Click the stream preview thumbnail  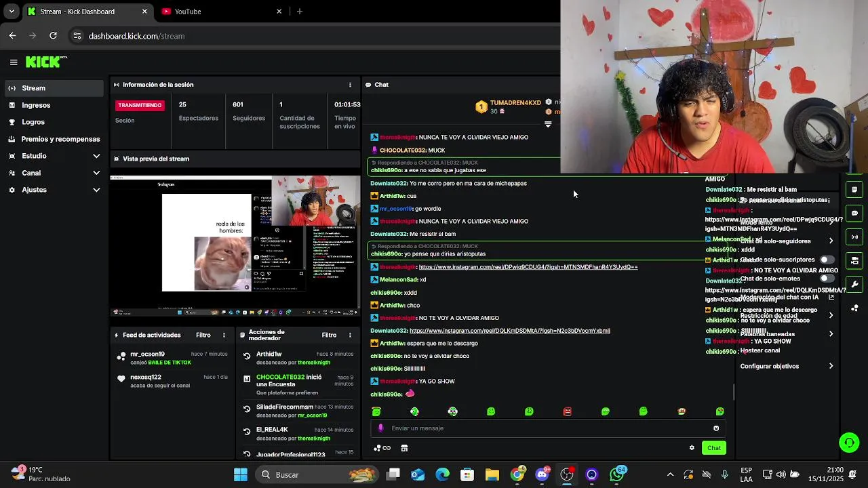235,245
